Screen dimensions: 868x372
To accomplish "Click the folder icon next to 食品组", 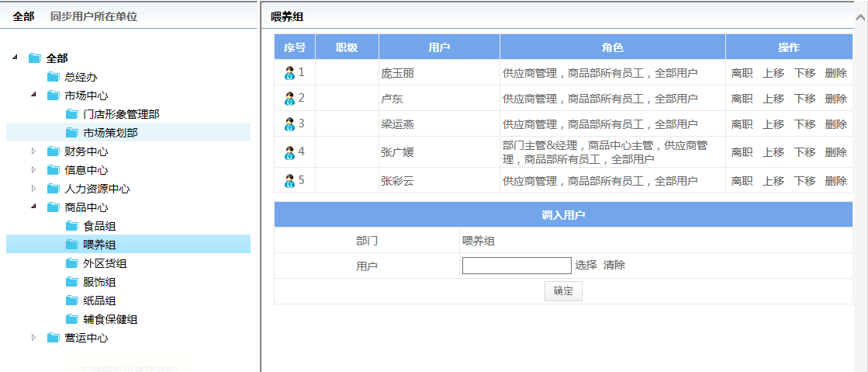I will point(72,226).
